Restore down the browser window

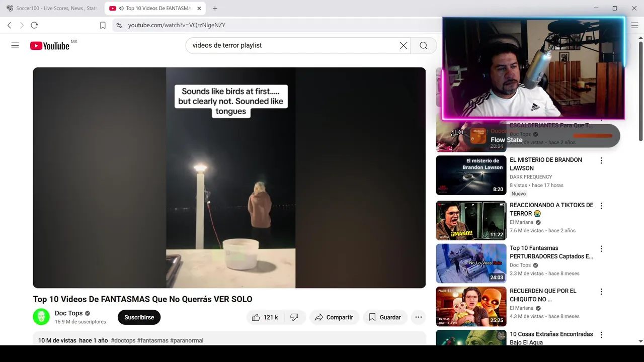[615, 8]
